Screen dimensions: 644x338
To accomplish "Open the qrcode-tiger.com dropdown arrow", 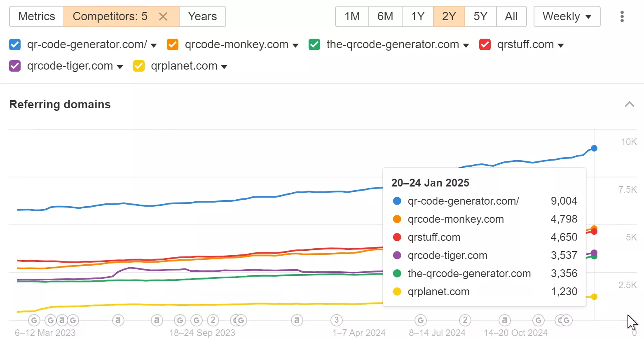I will (x=120, y=67).
